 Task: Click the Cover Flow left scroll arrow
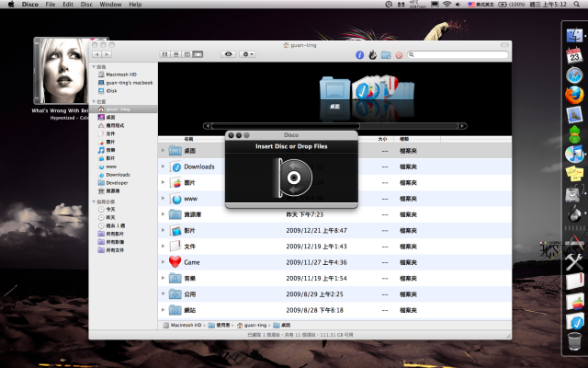(x=207, y=126)
